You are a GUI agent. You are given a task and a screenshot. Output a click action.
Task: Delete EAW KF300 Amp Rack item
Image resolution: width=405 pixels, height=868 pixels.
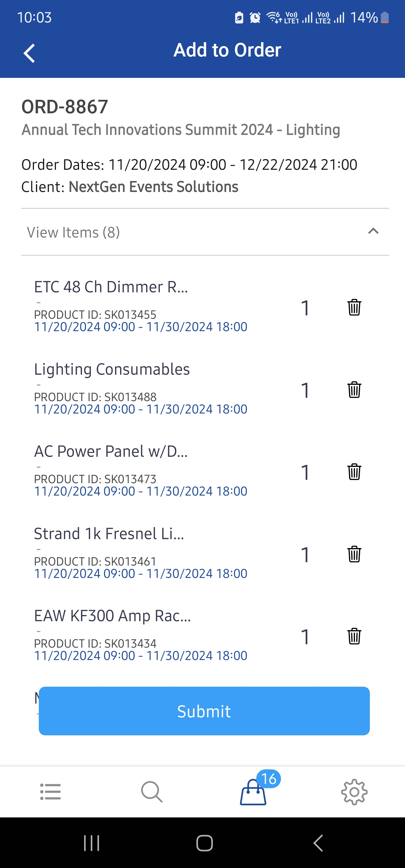click(x=354, y=636)
